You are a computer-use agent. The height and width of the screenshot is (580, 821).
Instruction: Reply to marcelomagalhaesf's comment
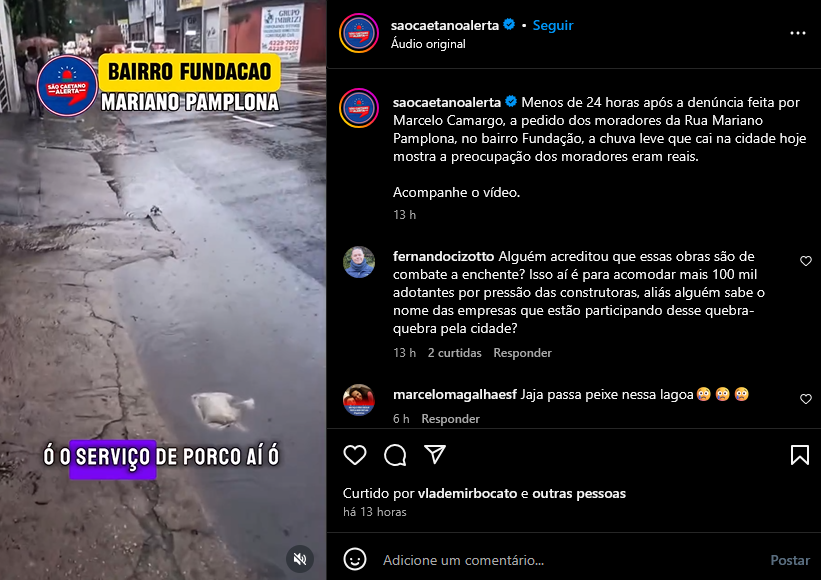(450, 419)
